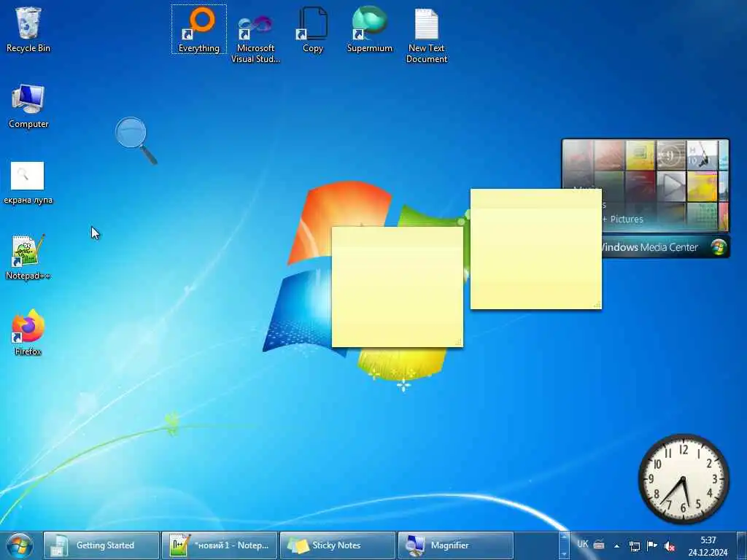This screenshot has height=560, width=747.
Task: Click the Magnifier magnifying glass icon
Action: coord(135,140)
